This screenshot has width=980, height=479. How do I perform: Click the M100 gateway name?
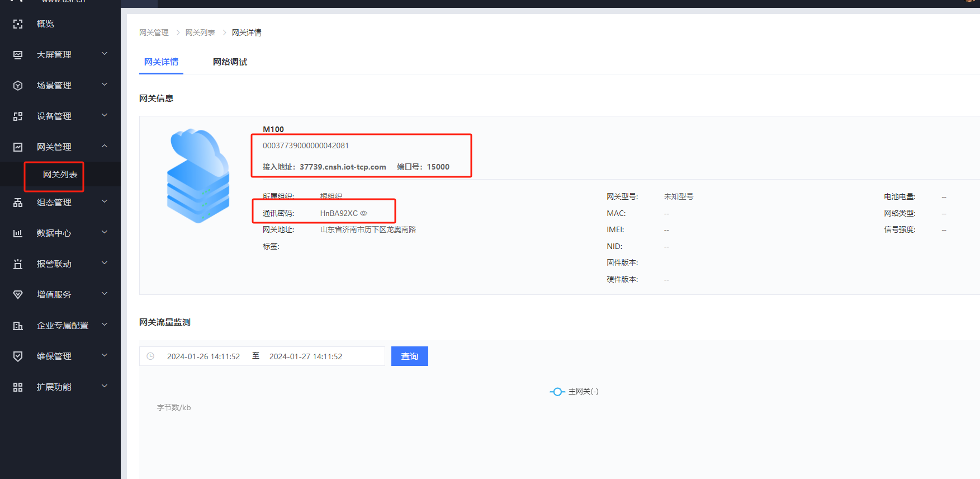[273, 129]
